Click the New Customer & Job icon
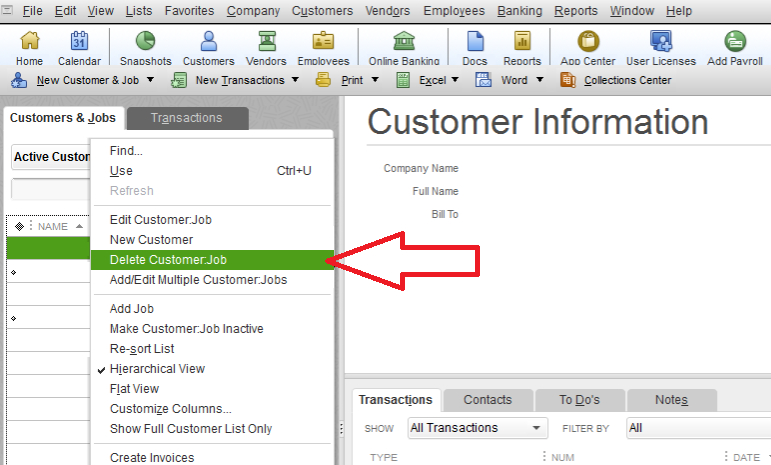The image size is (771, 465). (19, 80)
